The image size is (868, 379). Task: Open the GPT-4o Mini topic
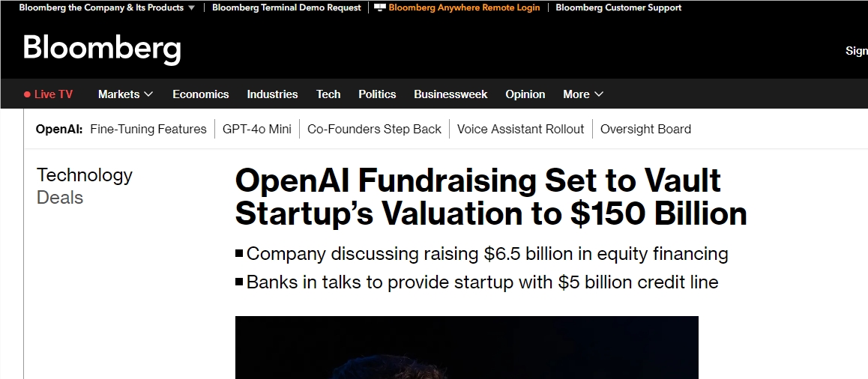(257, 129)
